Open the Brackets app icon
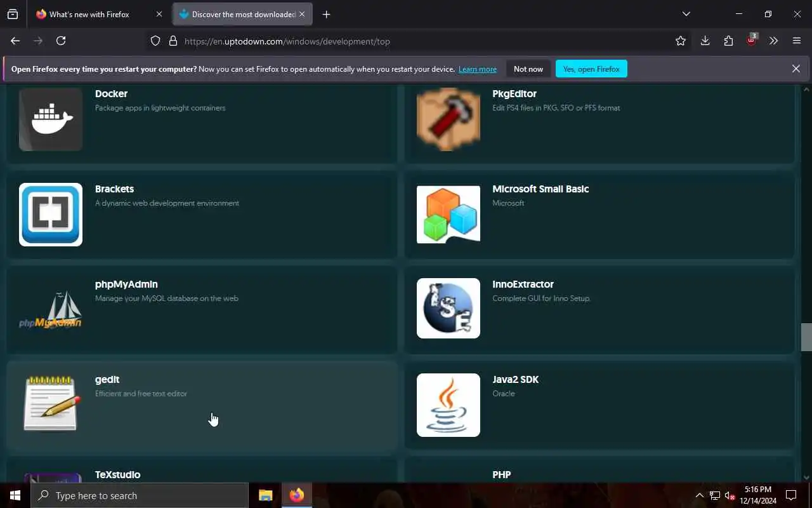812x508 pixels. coord(51,215)
